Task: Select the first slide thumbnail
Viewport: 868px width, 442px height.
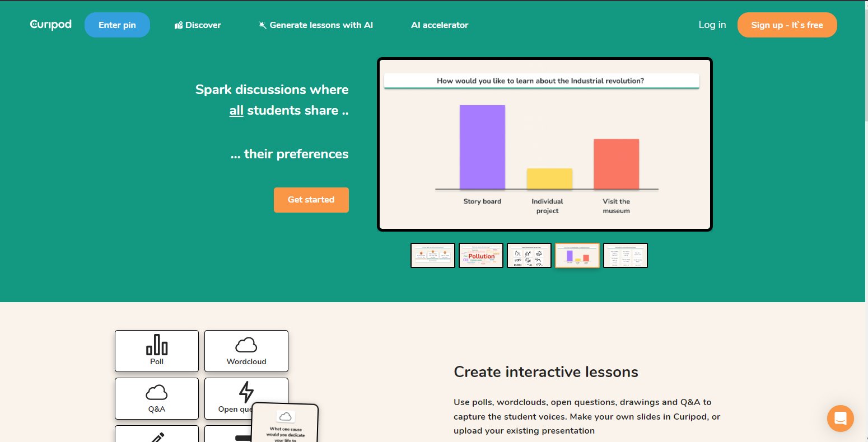Action: tap(433, 256)
